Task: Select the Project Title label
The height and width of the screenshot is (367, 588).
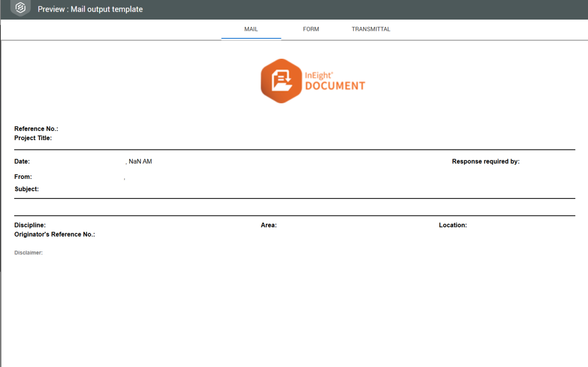Action: click(x=33, y=138)
